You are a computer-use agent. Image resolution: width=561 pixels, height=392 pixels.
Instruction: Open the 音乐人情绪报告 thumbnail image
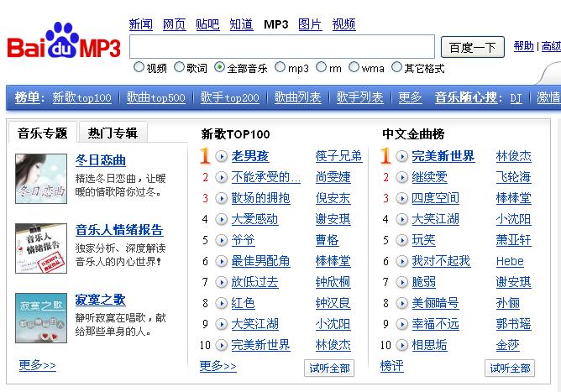click(x=41, y=248)
